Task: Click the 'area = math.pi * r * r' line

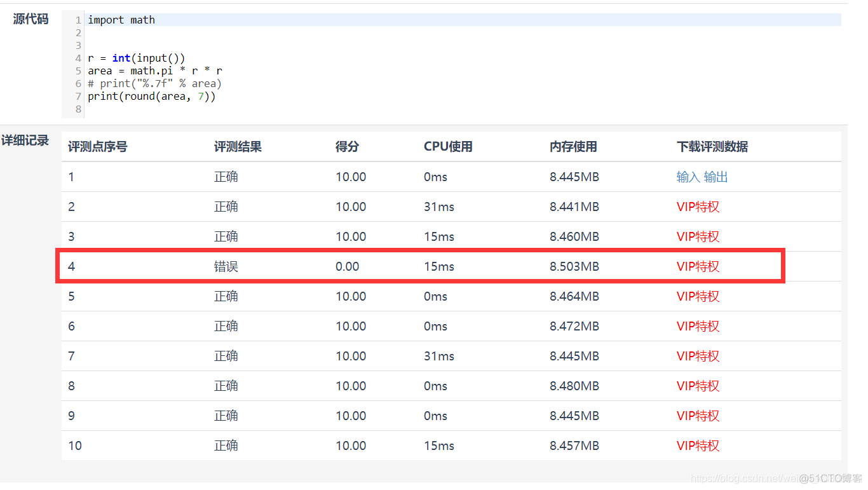Action: 155,71
